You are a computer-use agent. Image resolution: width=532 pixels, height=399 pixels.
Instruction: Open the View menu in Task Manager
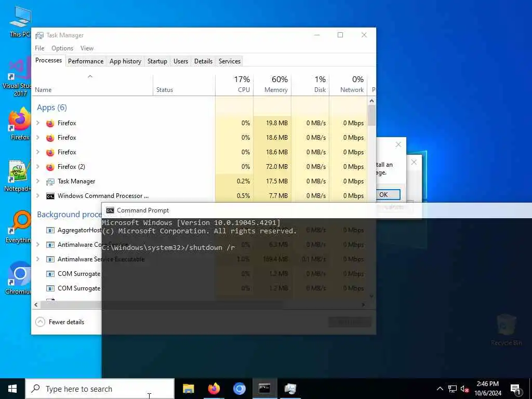87,48
